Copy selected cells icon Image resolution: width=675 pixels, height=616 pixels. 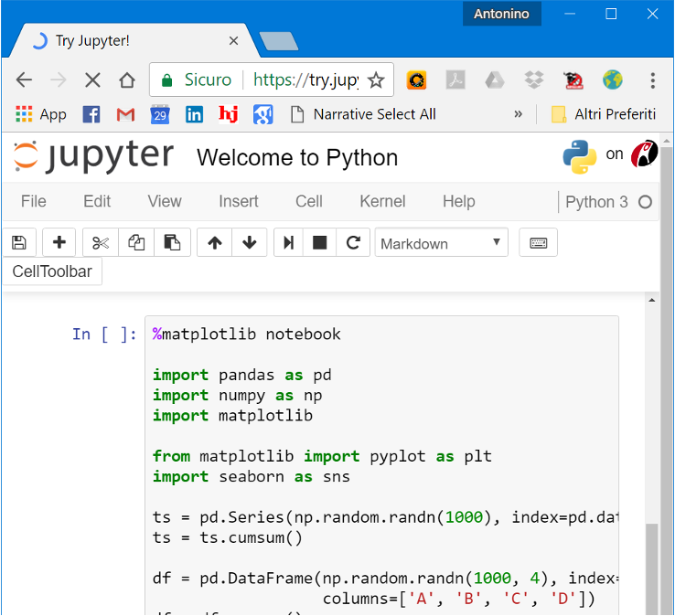pos(136,242)
